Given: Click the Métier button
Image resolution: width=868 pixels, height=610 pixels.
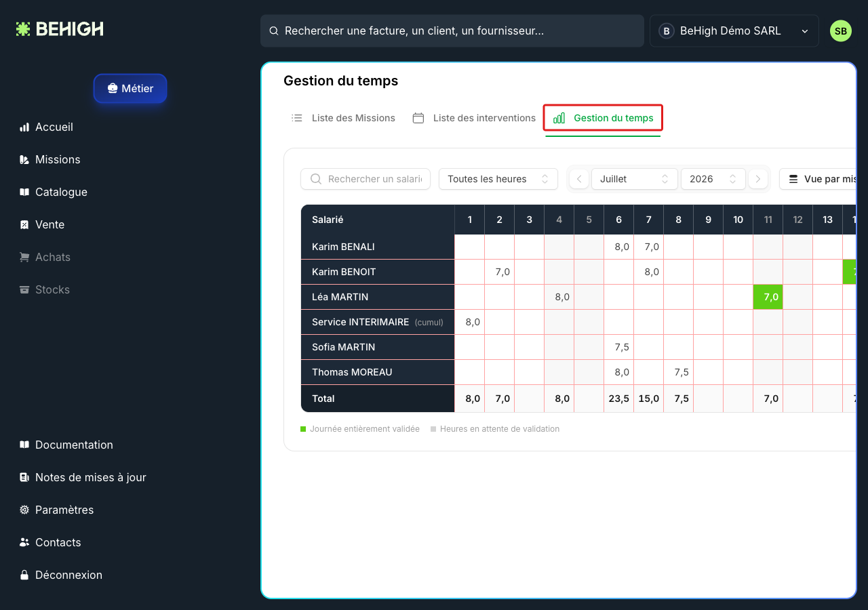Looking at the screenshot, I should pyautogui.click(x=130, y=88).
